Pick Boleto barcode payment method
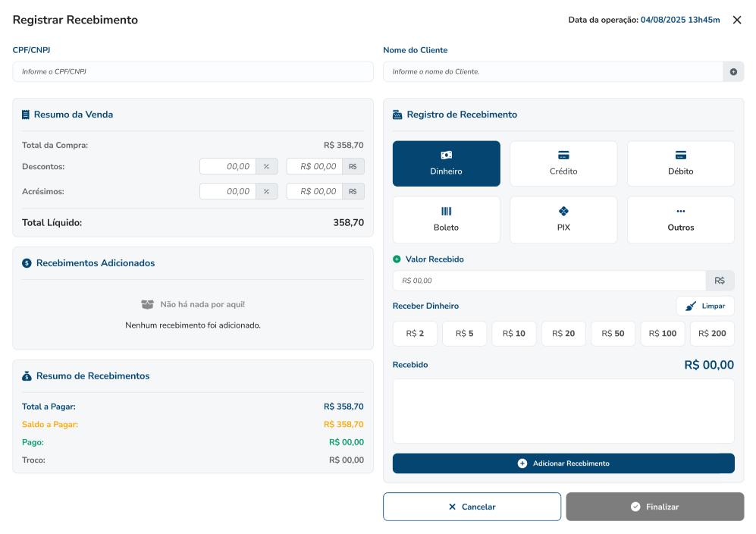Image resolution: width=756 pixels, height=534 pixels. (x=446, y=219)
